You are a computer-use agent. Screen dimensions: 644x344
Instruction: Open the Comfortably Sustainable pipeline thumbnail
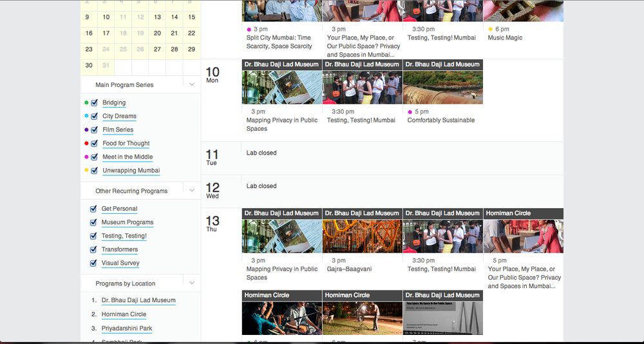[x=443, y=87]
